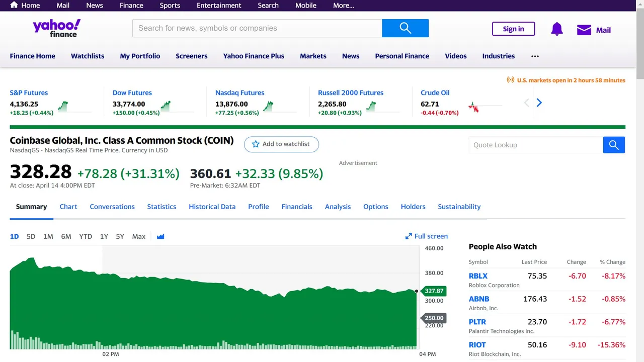Open the ABNB symbol link
Image resolution: width=644 pixels, height=362 pixels.
point(479,299)
